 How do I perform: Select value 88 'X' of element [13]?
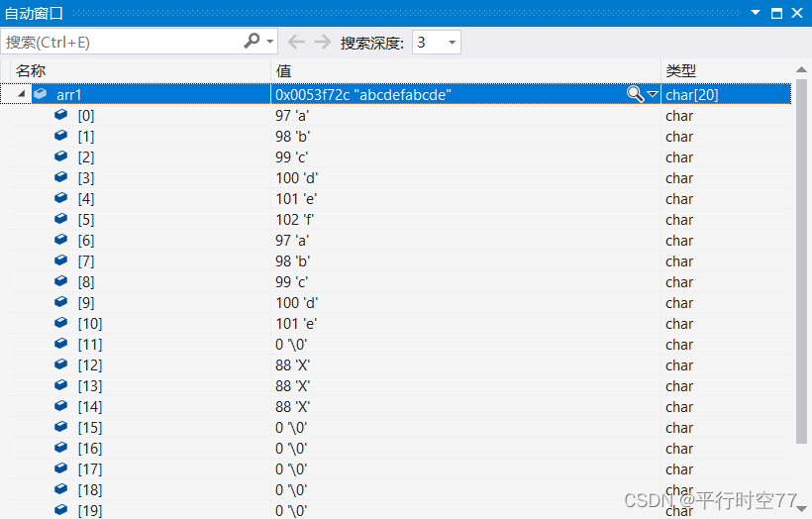292,386
